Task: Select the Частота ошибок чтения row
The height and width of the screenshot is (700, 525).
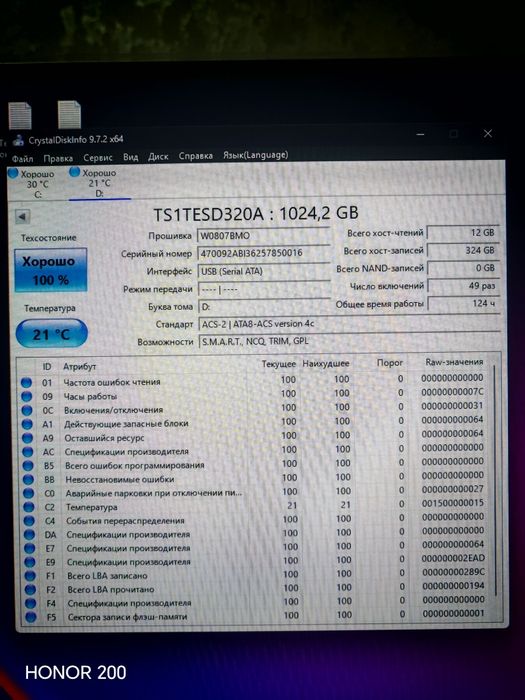Action: pos(254,381)
